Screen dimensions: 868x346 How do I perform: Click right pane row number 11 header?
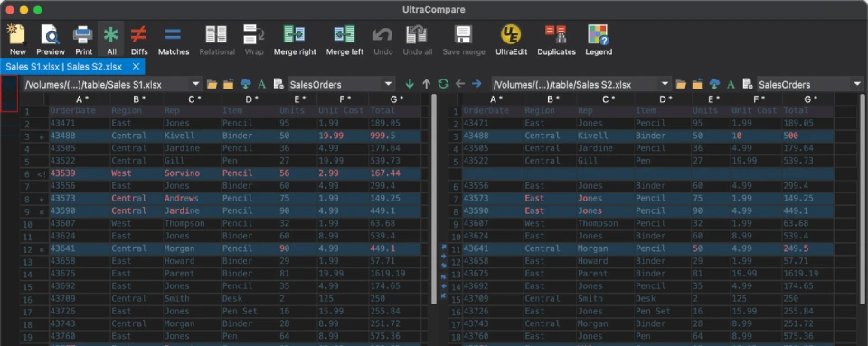[x=455, y=249]
